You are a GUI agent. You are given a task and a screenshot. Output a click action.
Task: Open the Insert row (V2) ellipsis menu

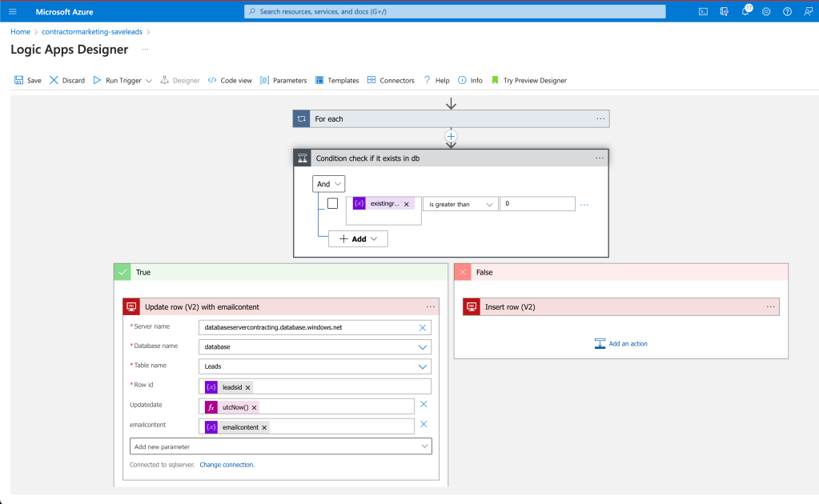pos(770,306)
